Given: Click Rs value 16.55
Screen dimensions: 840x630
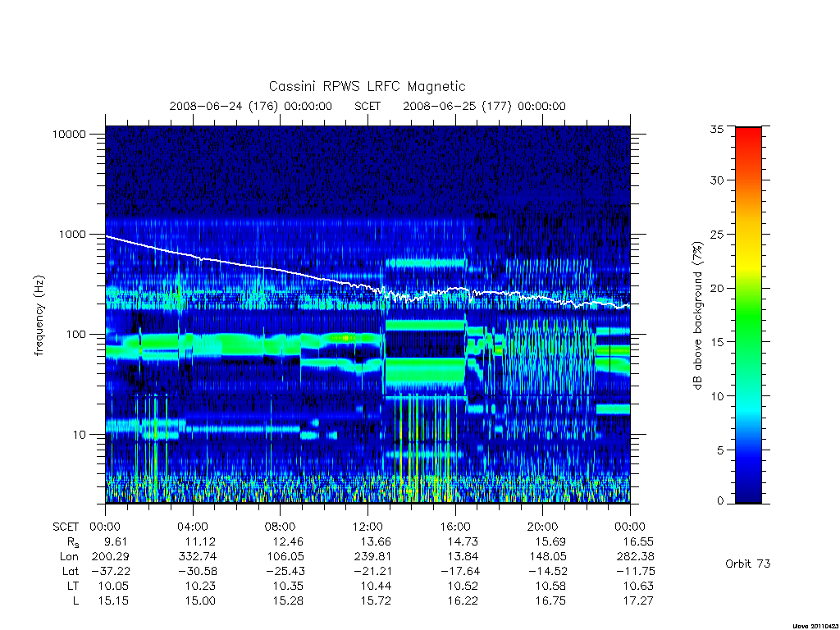Looking at the screenshot, I should [x=638, y=541].
